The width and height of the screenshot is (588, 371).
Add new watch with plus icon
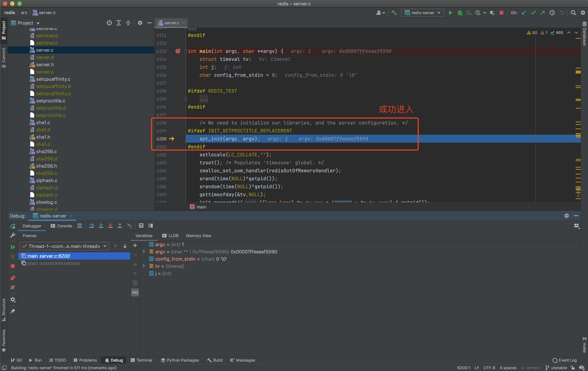135,245
